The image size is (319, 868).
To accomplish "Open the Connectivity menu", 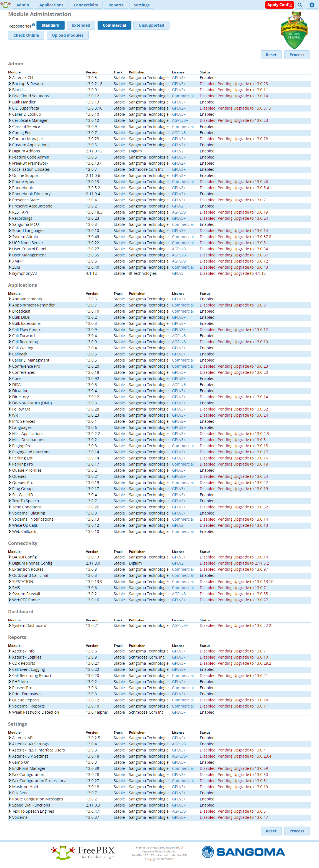I will tap(86, 5).
